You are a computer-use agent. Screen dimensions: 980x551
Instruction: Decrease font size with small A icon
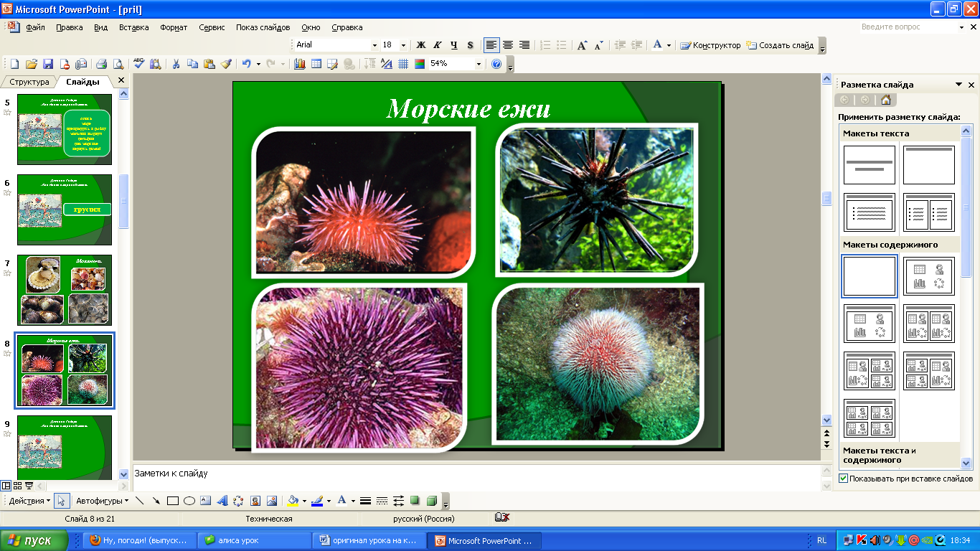[599, 45]
